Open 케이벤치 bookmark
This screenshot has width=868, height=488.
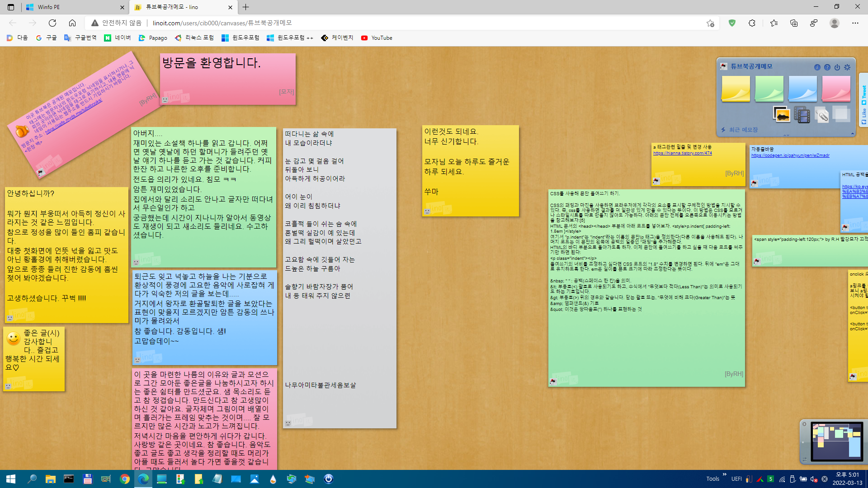(x=337, y=38)
